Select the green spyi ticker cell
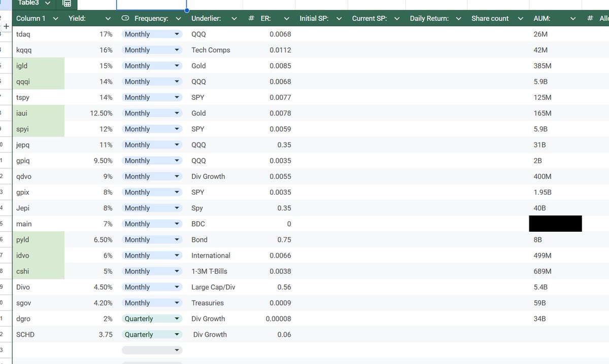 point(39,129)
